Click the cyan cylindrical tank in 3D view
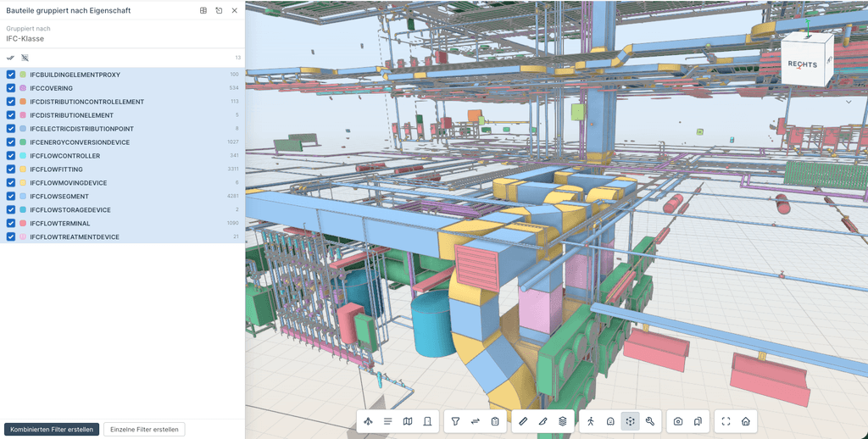This screenshot has height=439, width=868. pos(433,323)
